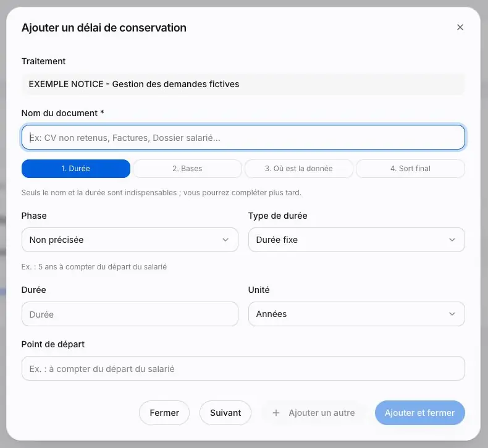Click the Suivant button
This screenshot has width=488, height=448.
(225, 413)
